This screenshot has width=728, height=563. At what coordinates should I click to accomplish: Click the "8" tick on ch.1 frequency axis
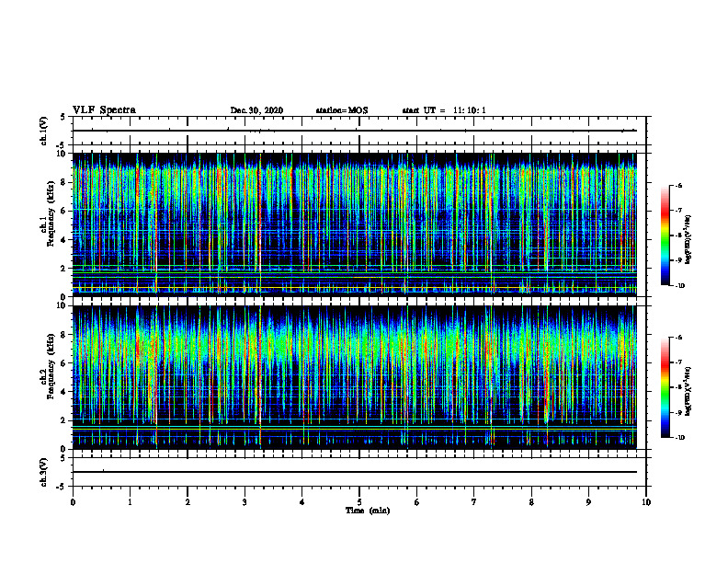pyautogui.click(x=63, y=182)
